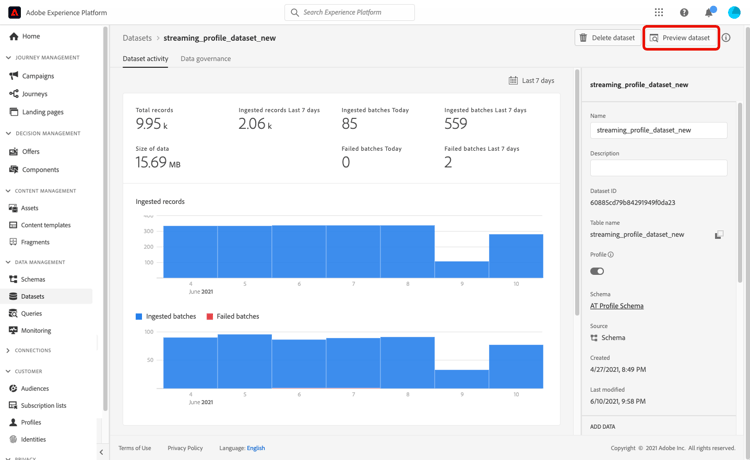
Task: Open the help question mark icon
Action: [684, 12]
